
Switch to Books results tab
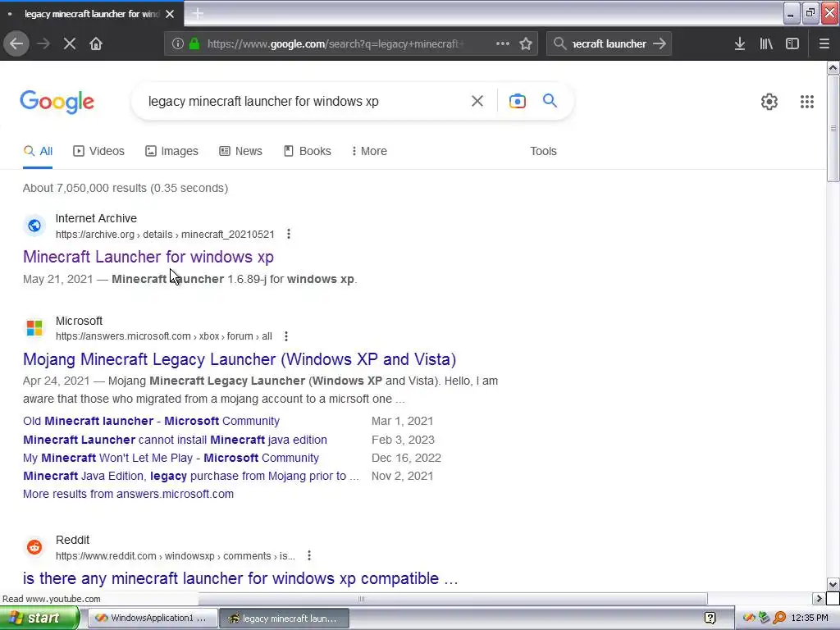307,151
